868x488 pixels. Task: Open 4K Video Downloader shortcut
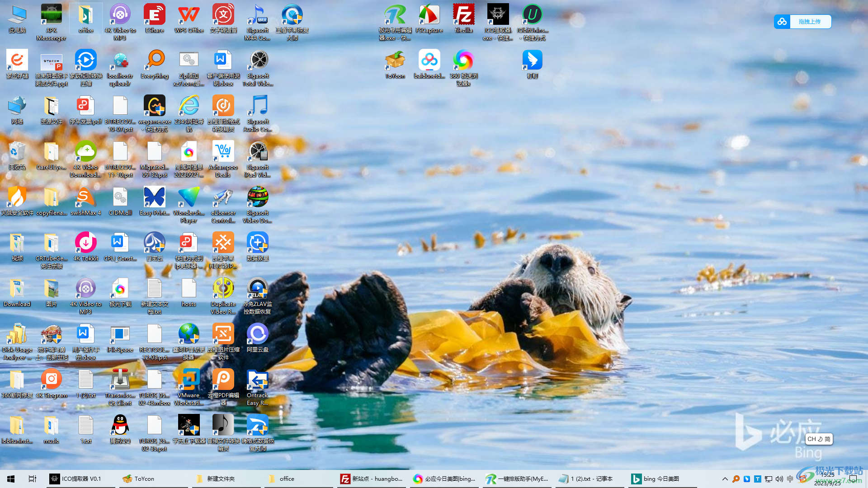85,159
